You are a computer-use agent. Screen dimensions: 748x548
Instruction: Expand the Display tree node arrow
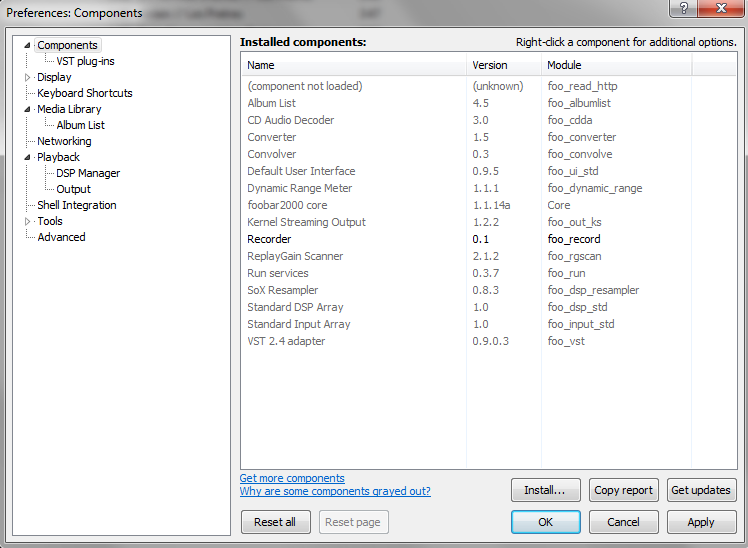[x=27, y=77]
